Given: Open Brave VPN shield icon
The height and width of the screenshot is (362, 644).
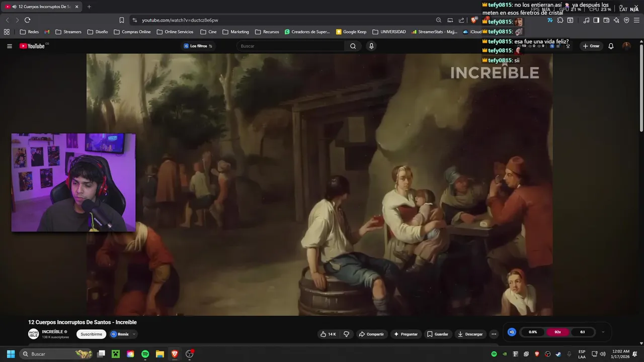Looking at the screenshot, I should pos(626,20).
